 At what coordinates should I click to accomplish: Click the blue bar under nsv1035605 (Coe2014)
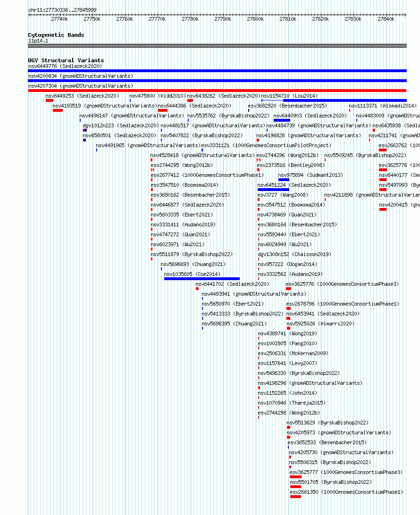tap(202, 279)
